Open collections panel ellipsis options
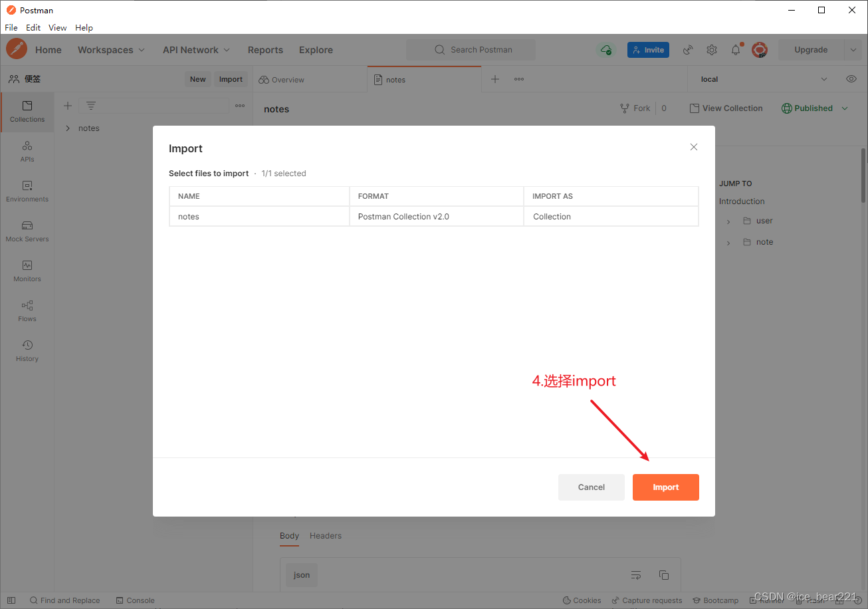868x609 pixels. tap(240, 106)
